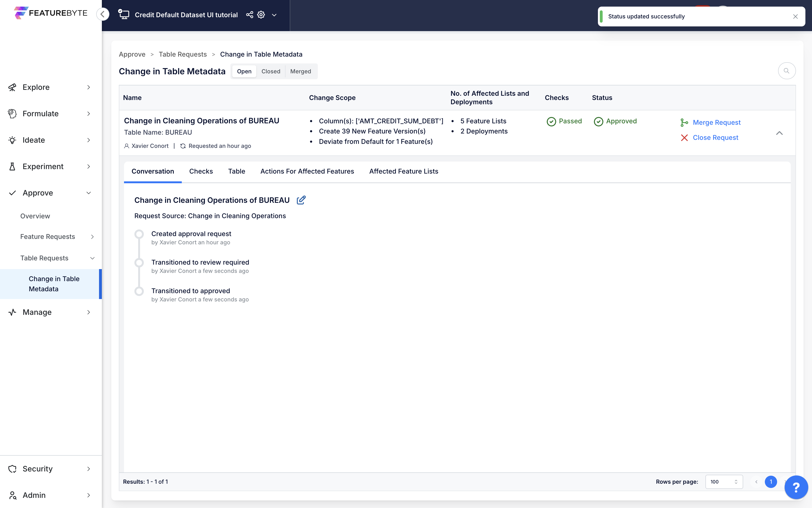
Task: Collapse the BUREAU request row details
Action: (779, 133)
